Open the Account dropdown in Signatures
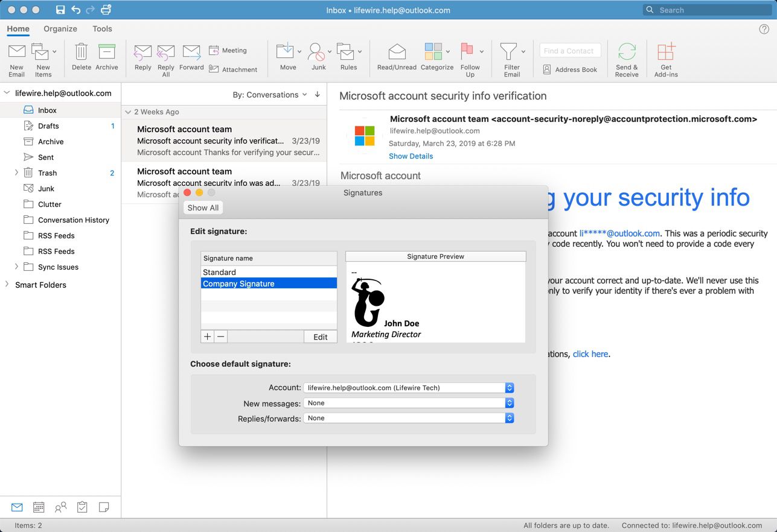777x532 pixels. pyautogui.click(x=409, y=388)
